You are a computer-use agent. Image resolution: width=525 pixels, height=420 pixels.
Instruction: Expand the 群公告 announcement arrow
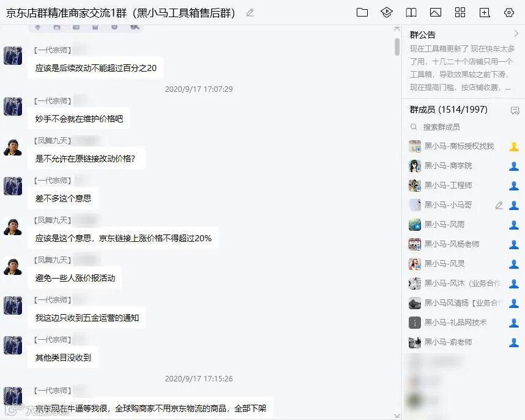coord(516,34)
